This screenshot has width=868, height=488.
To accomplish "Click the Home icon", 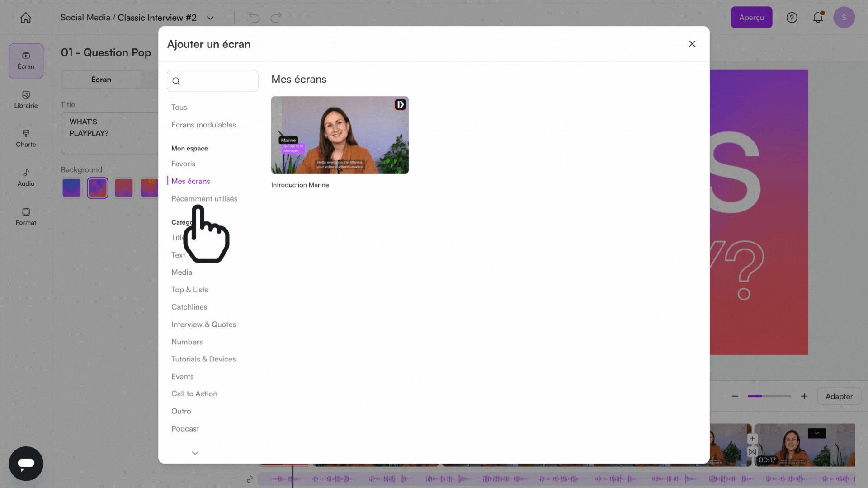I will [x=25, y=17].
